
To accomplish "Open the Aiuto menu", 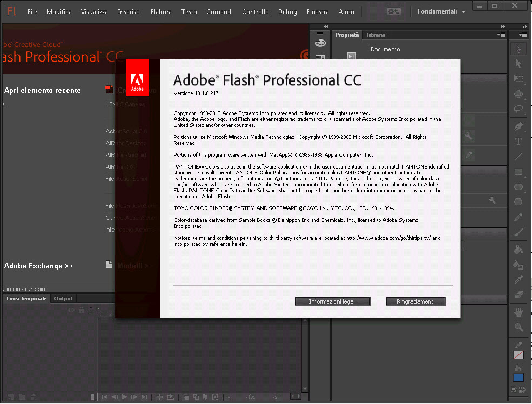I will [x=346, y=12].
